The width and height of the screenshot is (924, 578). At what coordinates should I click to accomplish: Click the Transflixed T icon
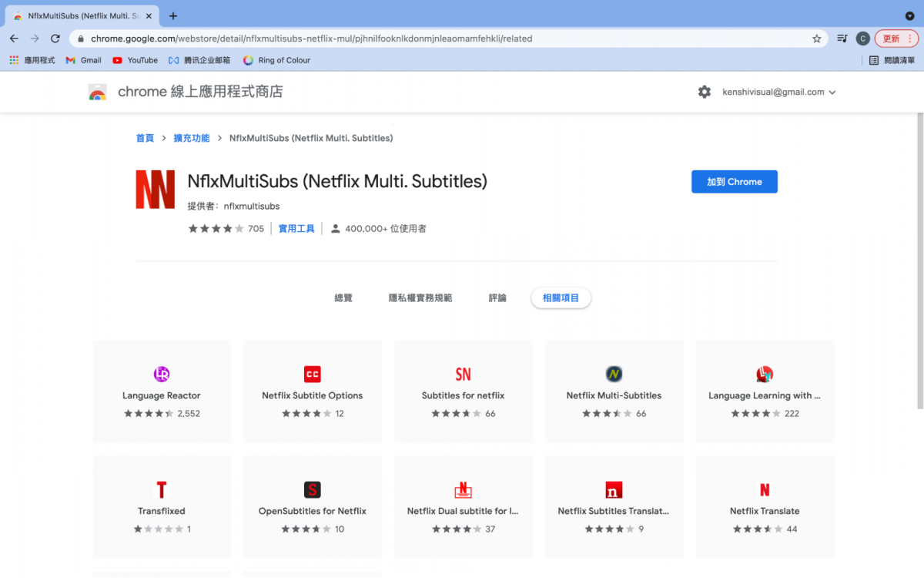(x=162, y=490)
